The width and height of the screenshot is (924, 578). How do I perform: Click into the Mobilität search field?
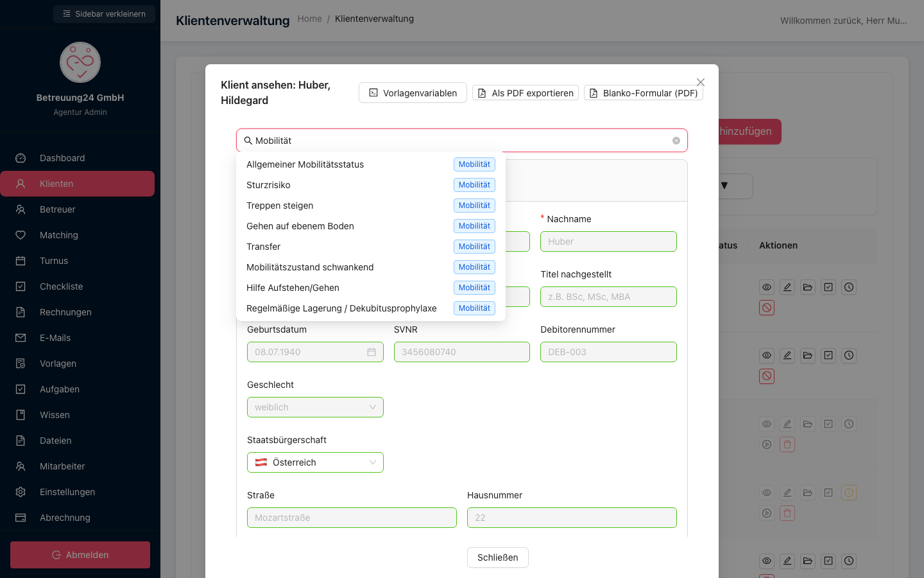(x=462, y=141)
